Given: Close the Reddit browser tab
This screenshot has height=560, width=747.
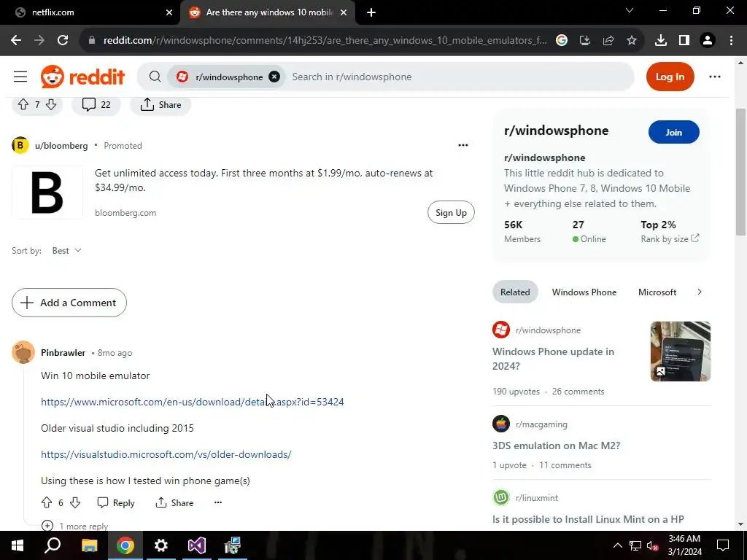Looking at the screenshot, I should pyautogui.click(x=344, y=12).
